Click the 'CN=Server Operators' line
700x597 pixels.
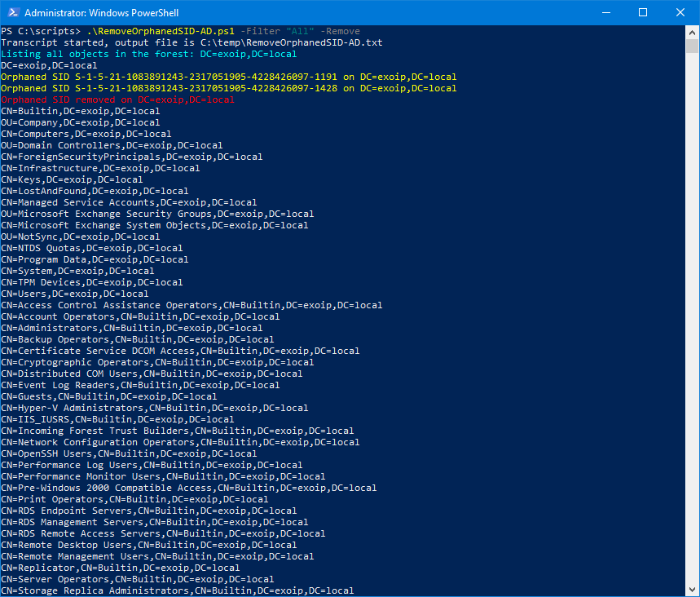point(138,580)
